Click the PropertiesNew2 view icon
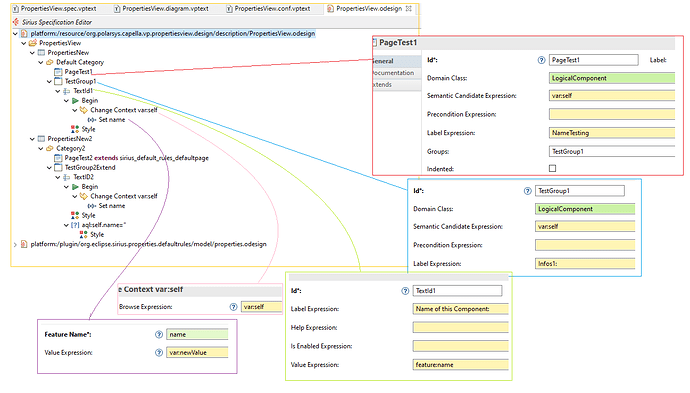Viewport: 690px width, 393px height. (41, 139)
